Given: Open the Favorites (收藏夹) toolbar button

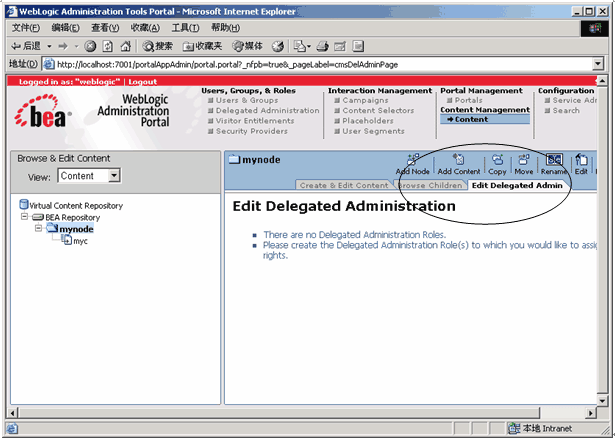Looking at the screenshot, I should pyautogui.click(x=202, y=46).
